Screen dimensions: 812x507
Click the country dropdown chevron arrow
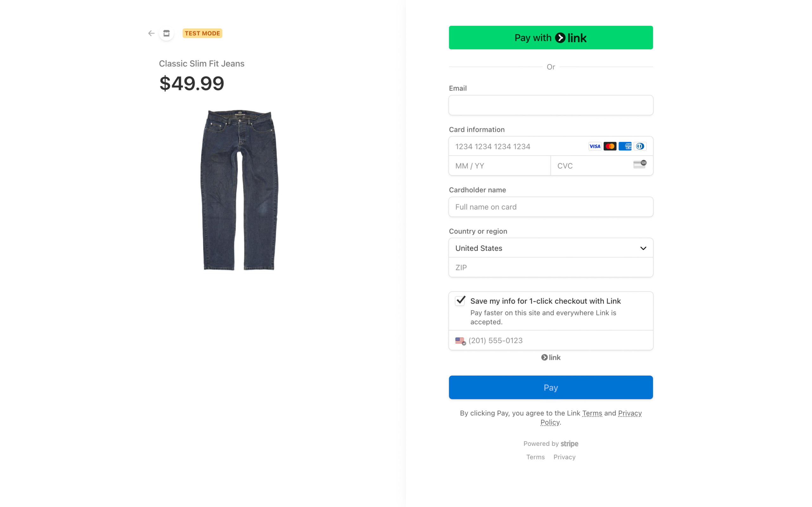(x=643, y=248)
